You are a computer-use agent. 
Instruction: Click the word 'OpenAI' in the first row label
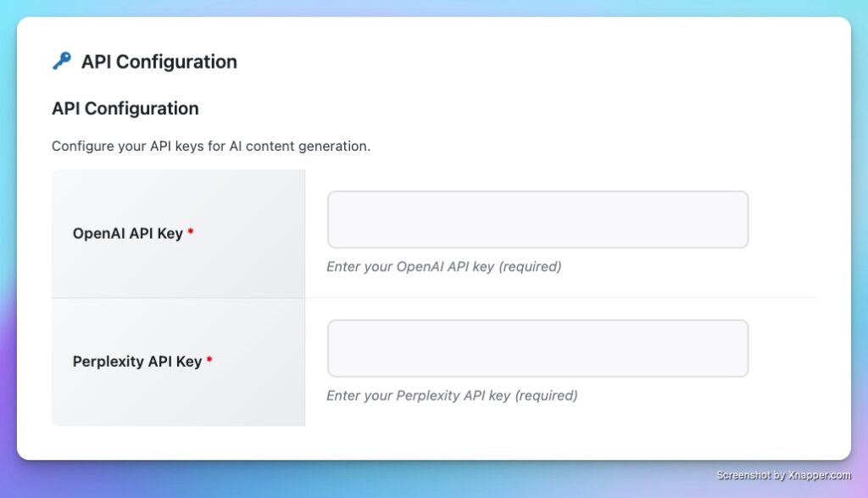pyautogui.click(x=98, y=234)
